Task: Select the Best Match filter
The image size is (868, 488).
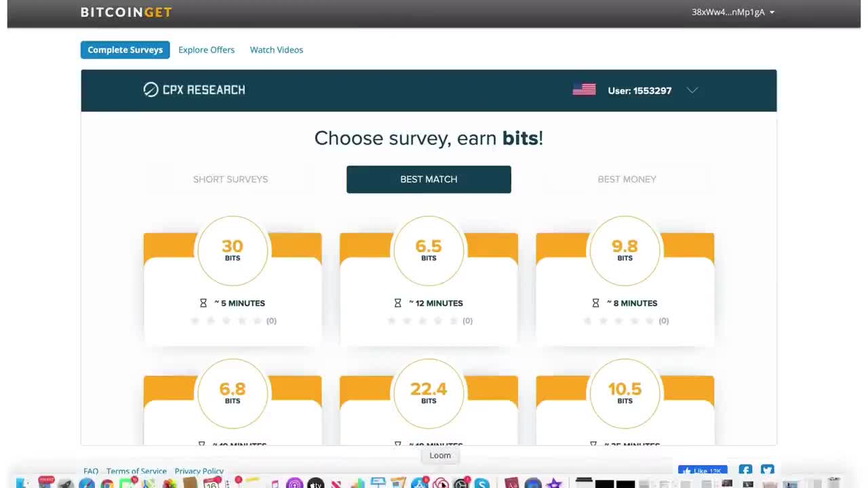Action: [x=429, y=179]
